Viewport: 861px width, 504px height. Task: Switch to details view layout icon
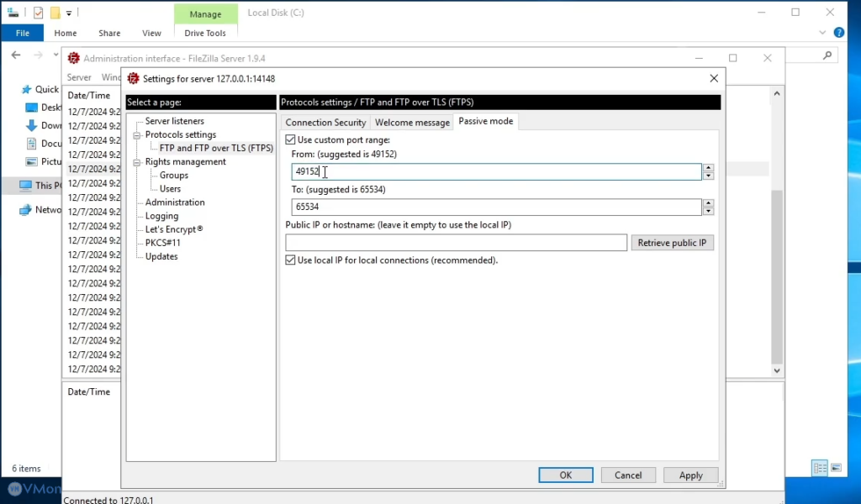click(819, 468)
